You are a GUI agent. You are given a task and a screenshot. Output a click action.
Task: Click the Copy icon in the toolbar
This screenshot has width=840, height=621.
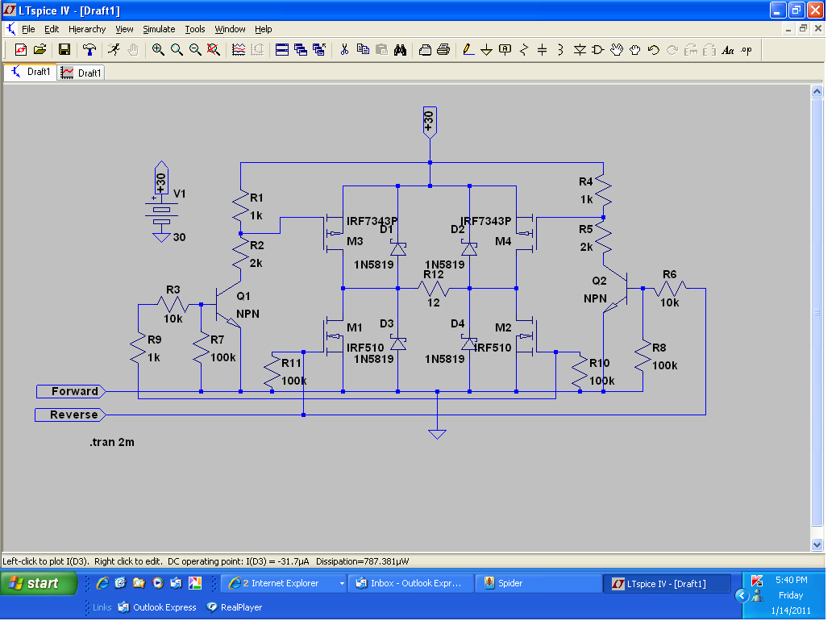coord(363,50)
